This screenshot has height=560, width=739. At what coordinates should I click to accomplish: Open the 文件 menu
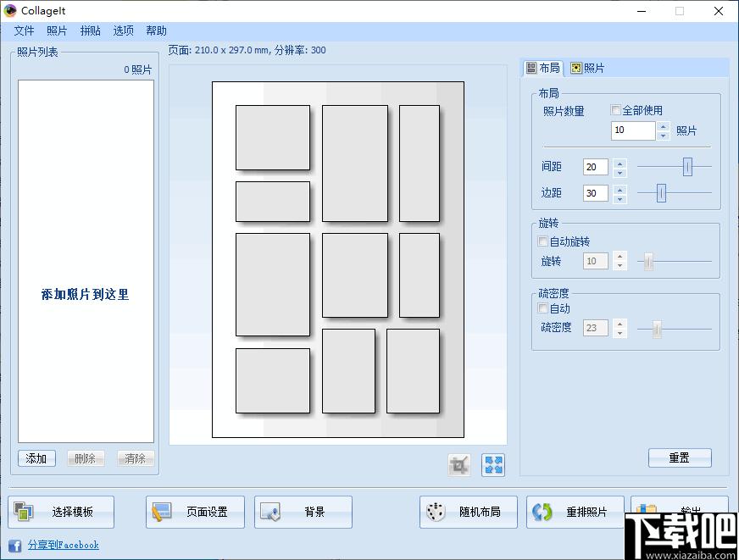pos(24,31)
